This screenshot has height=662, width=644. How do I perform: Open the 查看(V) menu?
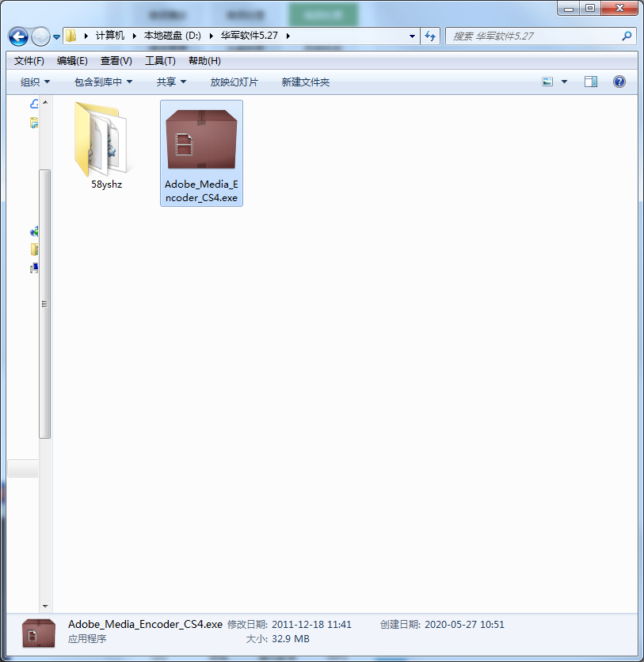[x=116, y=61]
